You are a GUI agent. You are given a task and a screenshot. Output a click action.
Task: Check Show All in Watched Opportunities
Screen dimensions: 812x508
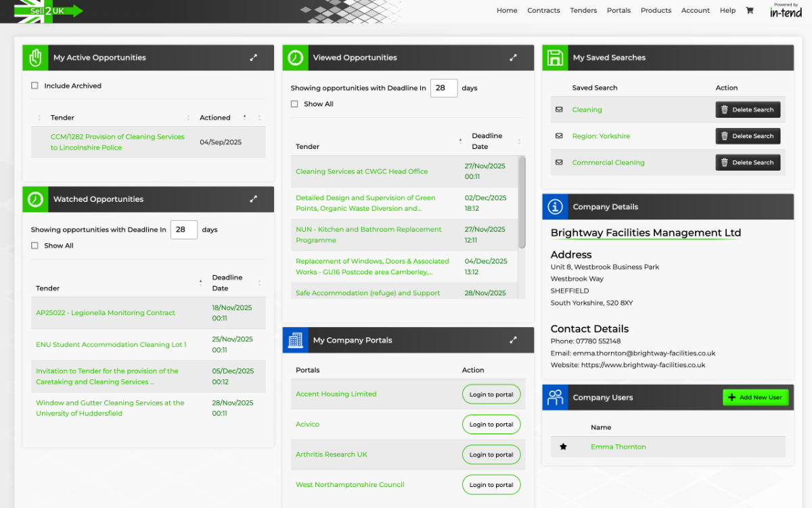pos(35,246)
